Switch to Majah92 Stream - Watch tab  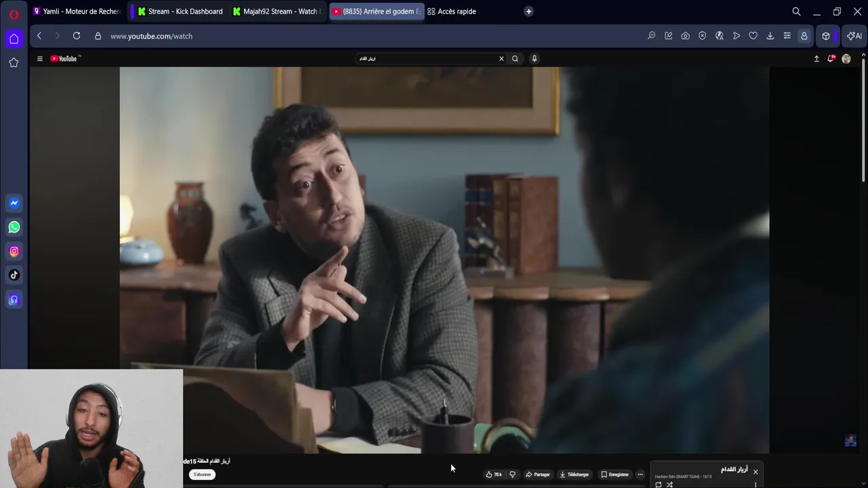277,12
